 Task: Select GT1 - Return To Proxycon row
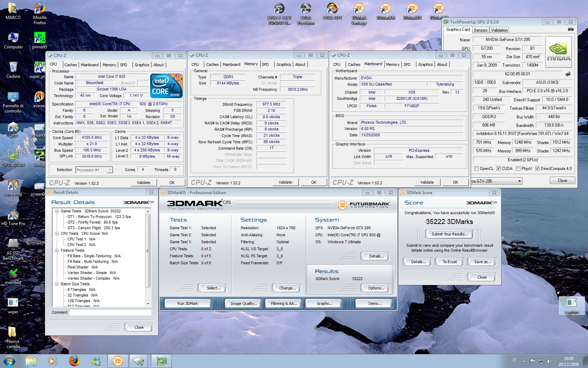click(x=99, y=217)
